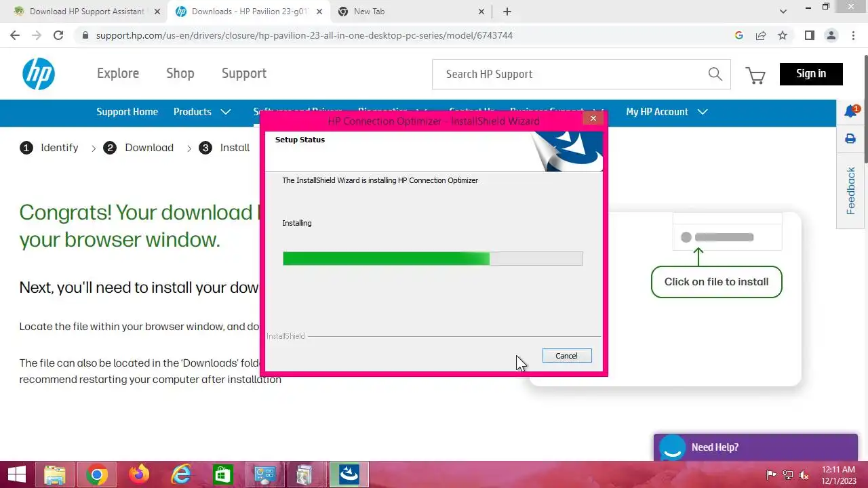Click the 'Click on file to install' illustration
Screen dimensions: 868x488
pos(716,281)
